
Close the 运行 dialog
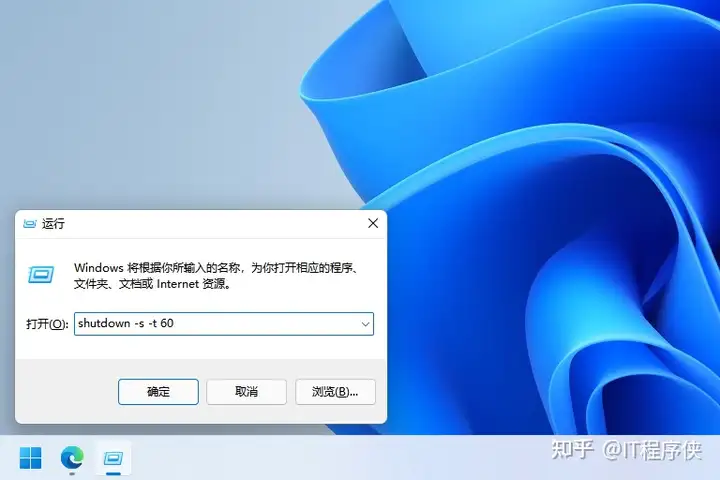pyautogui.click(x=373, y=223)
